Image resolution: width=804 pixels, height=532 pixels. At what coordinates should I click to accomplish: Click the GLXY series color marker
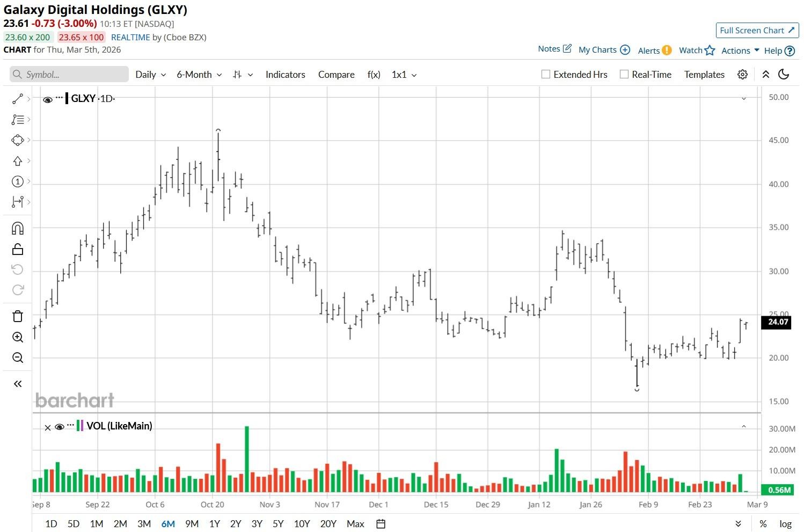pyautogui.click(x=67, y=98)
